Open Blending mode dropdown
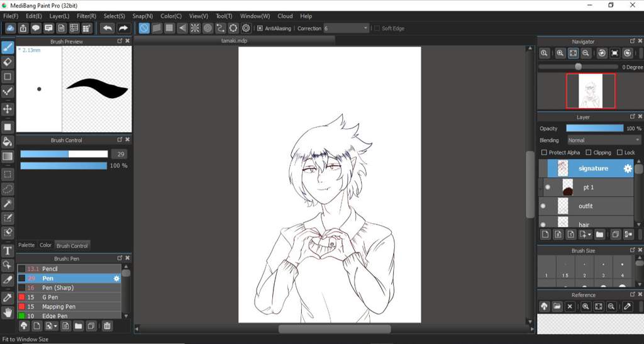Image resolution: width=644 pixels, height=344 pixels. [604, 140]
